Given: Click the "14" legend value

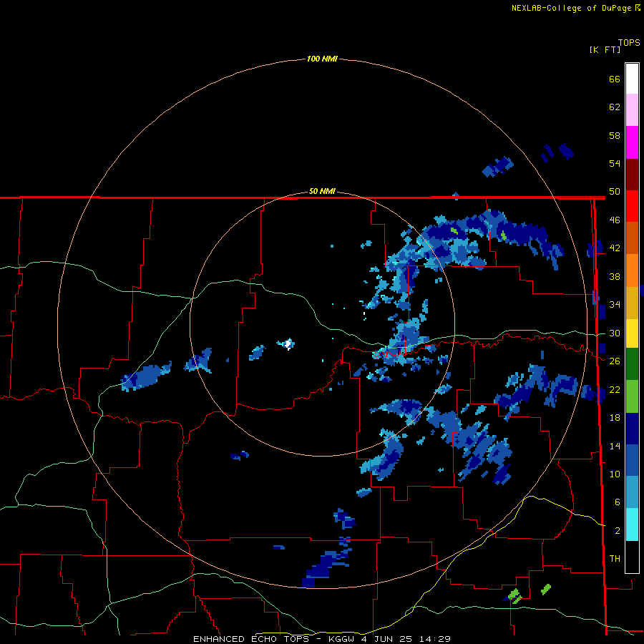Looking at the screenshot, I should coord(615,446).
